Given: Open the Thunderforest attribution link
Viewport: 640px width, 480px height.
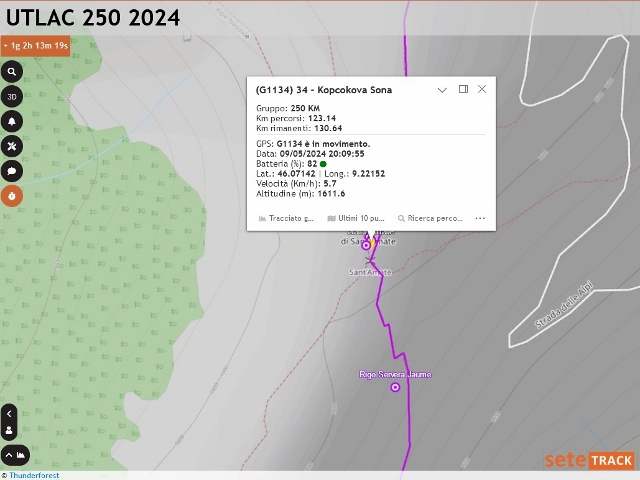Looking at the screenshot, I should tap(34, 476).
